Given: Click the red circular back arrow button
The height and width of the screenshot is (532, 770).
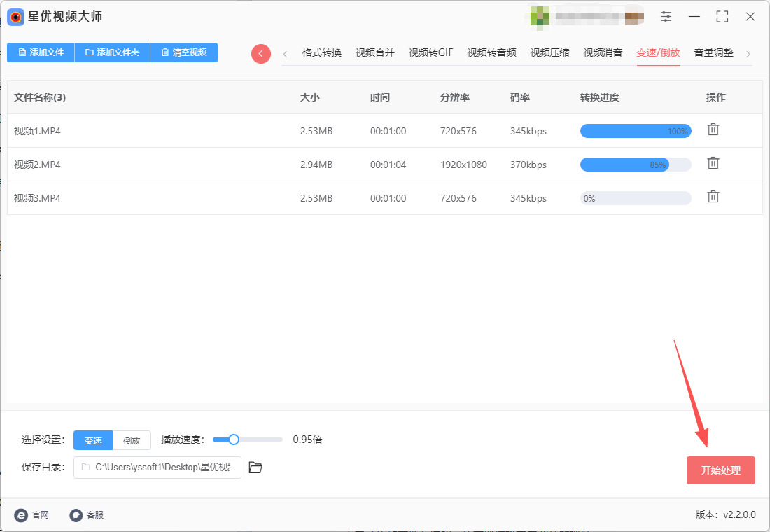Looking at the screenshot, I should click(x=260, y=54).
